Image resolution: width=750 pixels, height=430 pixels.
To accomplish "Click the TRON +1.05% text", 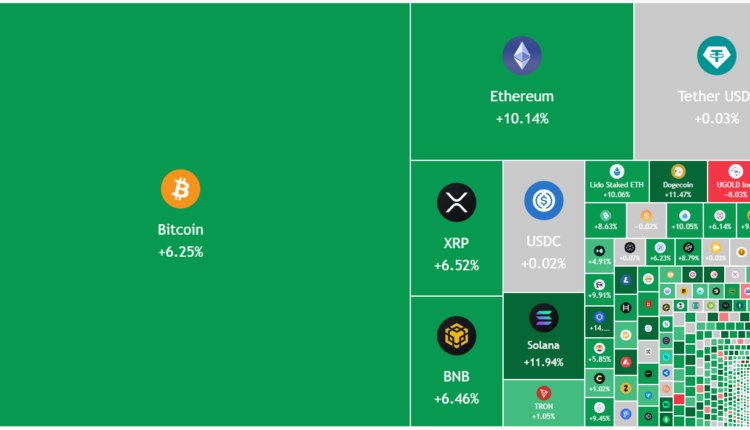I will 544,416.
